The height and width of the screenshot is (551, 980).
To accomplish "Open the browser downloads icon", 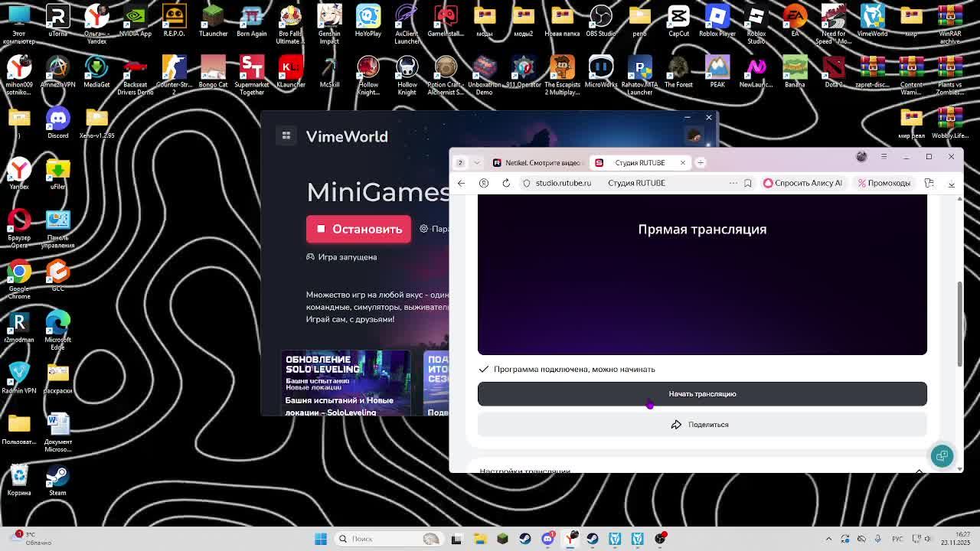I will point(952,183).
